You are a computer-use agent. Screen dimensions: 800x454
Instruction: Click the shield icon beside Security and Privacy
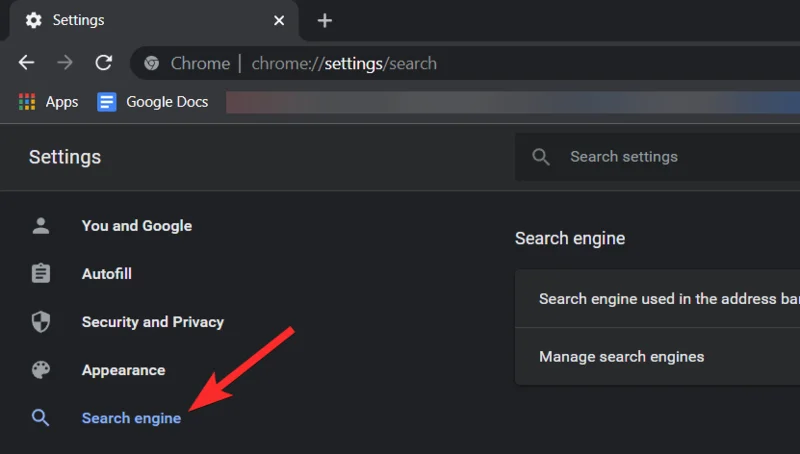point(41,322)
